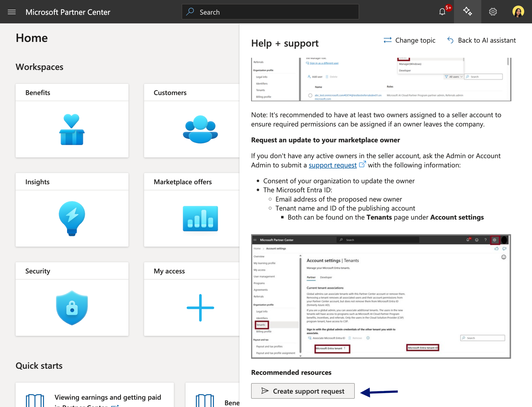This screenshot has width=532, height=407.
Task: Click book icon beside Viewing earnings quick start
Action: [x=35, y=400]
